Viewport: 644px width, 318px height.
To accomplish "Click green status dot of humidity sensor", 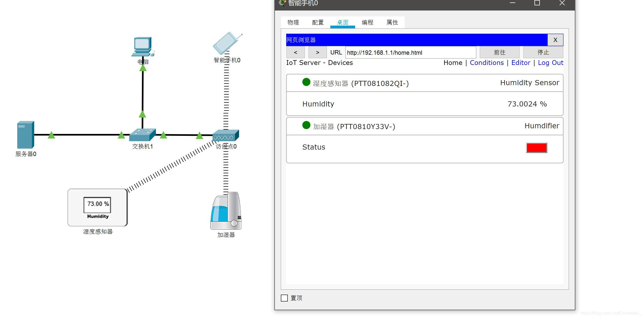I will pos(306,82).
